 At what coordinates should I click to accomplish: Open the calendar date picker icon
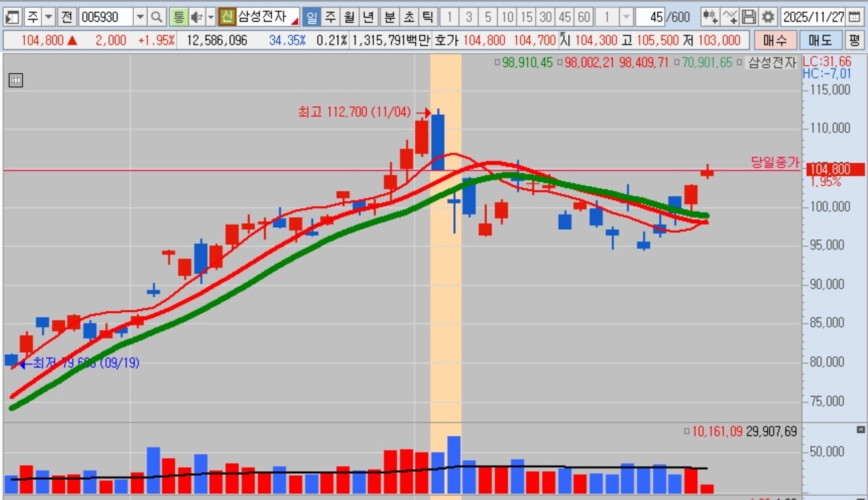click(x=854, y=17)
